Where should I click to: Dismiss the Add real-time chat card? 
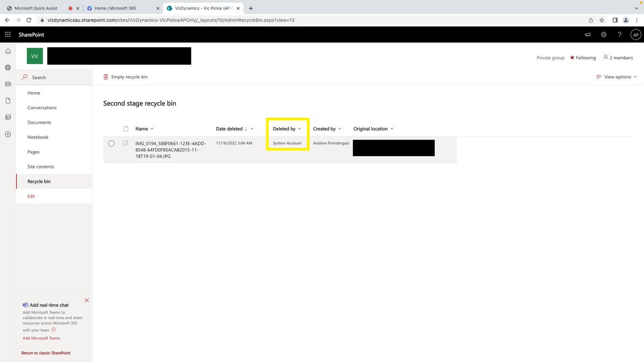[87, 300]
